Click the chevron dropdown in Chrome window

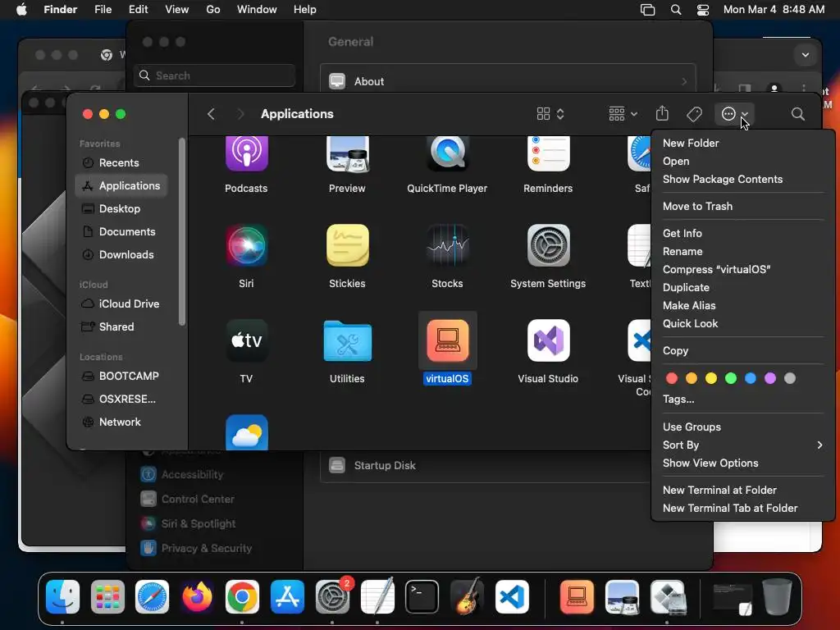click(x=806, y=55)
